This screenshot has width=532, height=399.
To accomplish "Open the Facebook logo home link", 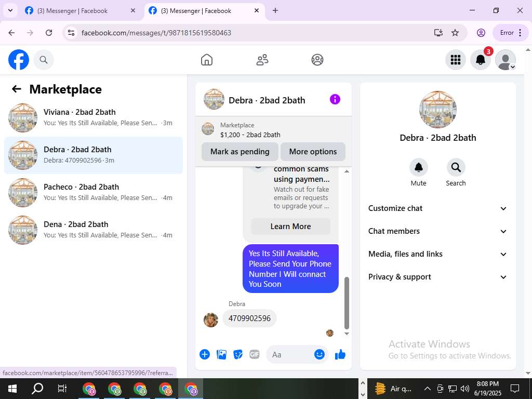I will click(x=19, y=60).
